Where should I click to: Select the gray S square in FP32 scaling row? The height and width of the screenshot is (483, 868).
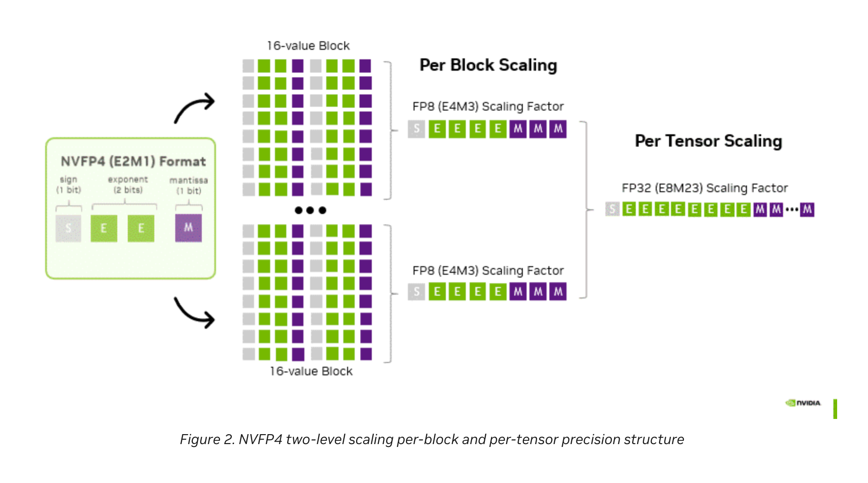[612, 209]
